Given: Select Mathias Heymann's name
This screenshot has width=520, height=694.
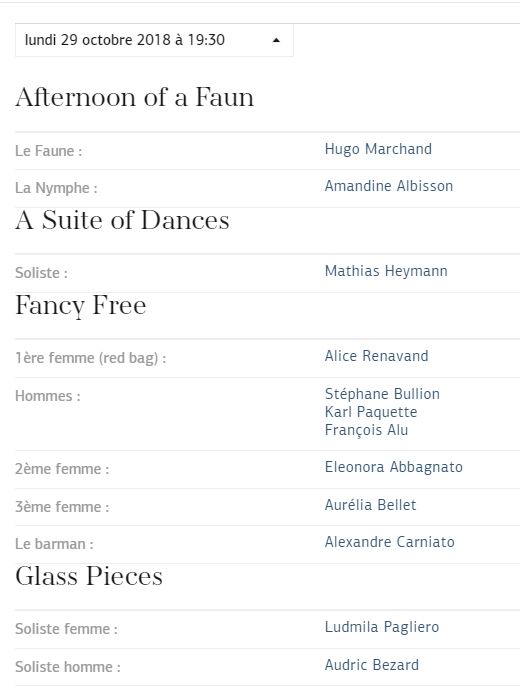Looking at the screenshot, I should coord(386,271).
